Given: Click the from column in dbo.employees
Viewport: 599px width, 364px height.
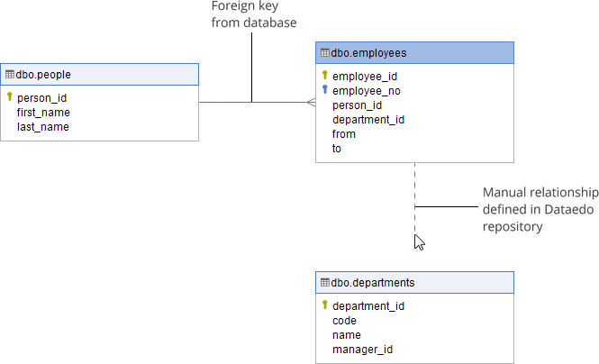Looking at the screenshot, I should coord(344,133).
